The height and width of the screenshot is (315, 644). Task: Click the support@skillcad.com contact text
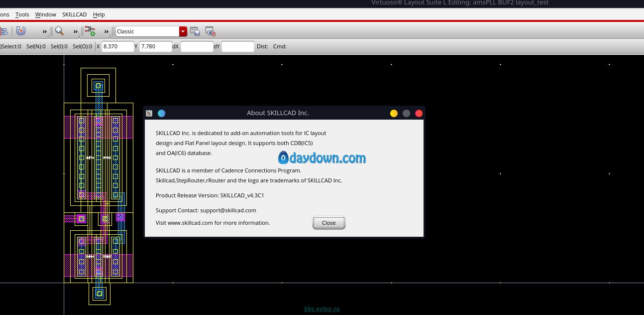click(228, 210)
